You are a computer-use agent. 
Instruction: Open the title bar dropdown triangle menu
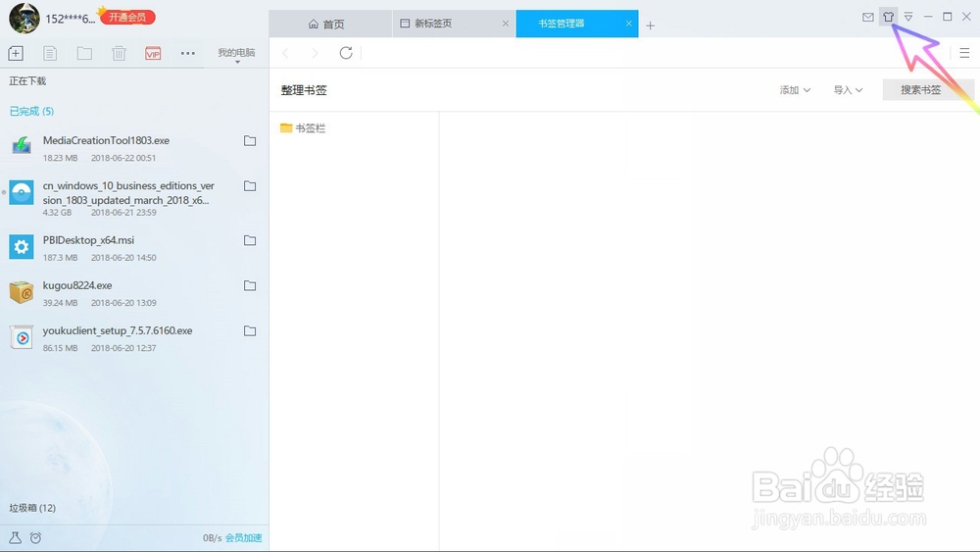(908, 17)
